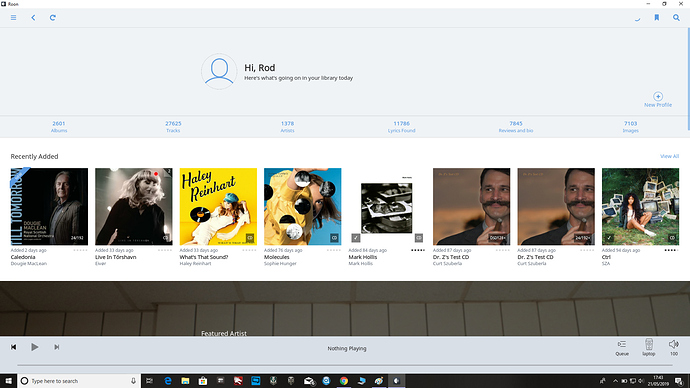This screenshot has width=690, height=388.
Task: Open search with the magnifier icon
Action: point(676,18)
